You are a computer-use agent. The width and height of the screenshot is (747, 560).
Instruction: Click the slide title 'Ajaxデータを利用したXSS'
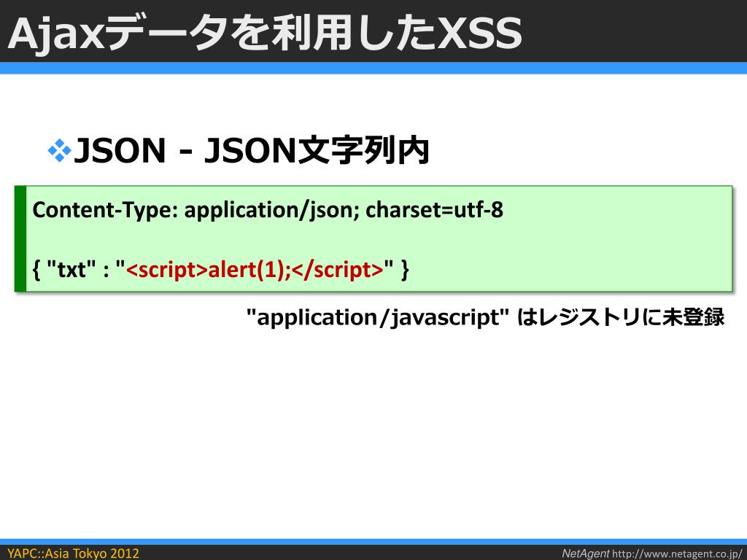click(264, 34)
